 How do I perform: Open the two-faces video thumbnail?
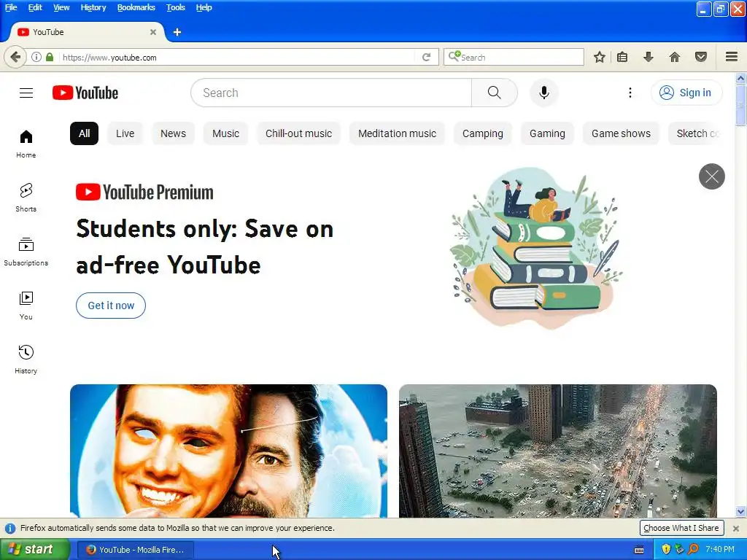pos(228,451)
